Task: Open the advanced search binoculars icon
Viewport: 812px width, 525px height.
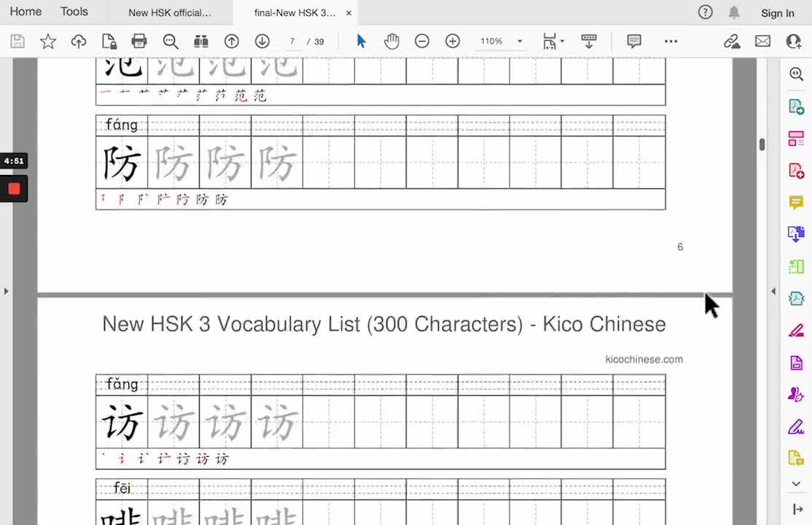Action: pyautogui.click(x=201, y=41)
